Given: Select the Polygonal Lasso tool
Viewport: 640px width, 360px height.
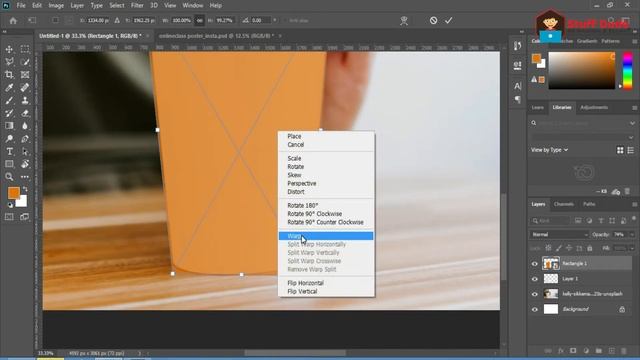Looking at the screenshot, I should point(9,62).
